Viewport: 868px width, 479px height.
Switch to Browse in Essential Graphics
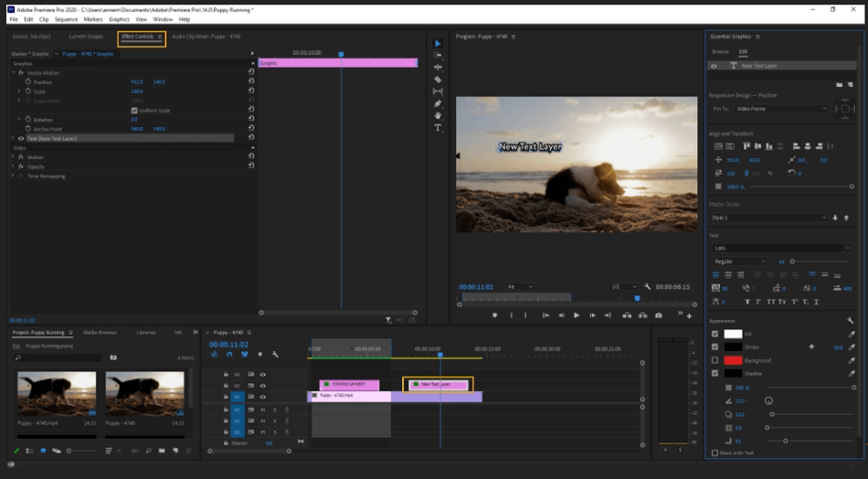[x=720, y=52]
